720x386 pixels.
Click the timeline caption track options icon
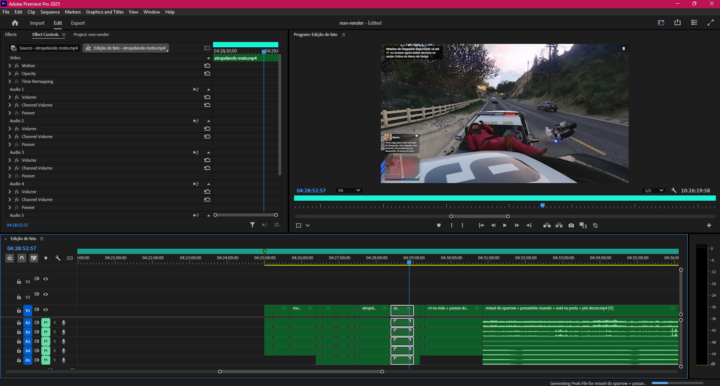[70, 258]
